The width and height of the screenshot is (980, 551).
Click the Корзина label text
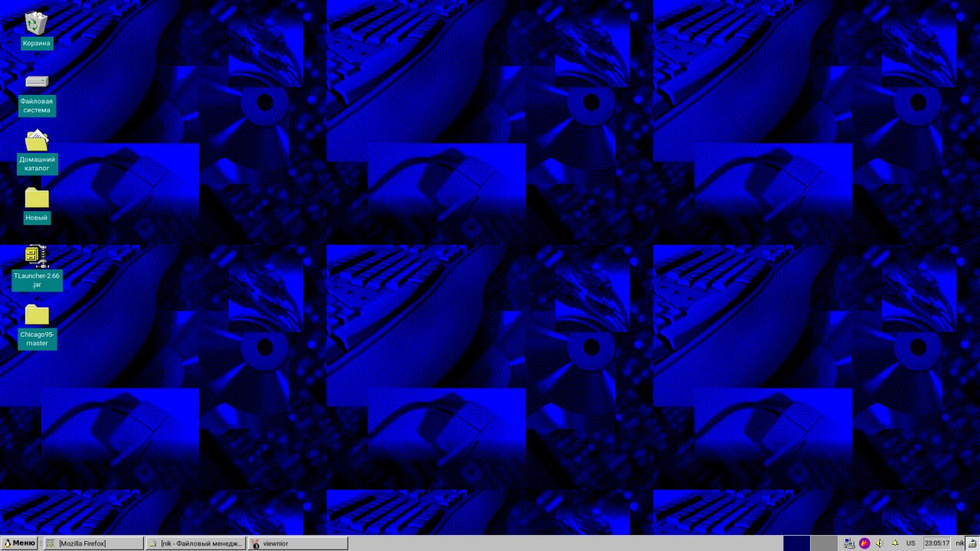[x=37, y=44]
